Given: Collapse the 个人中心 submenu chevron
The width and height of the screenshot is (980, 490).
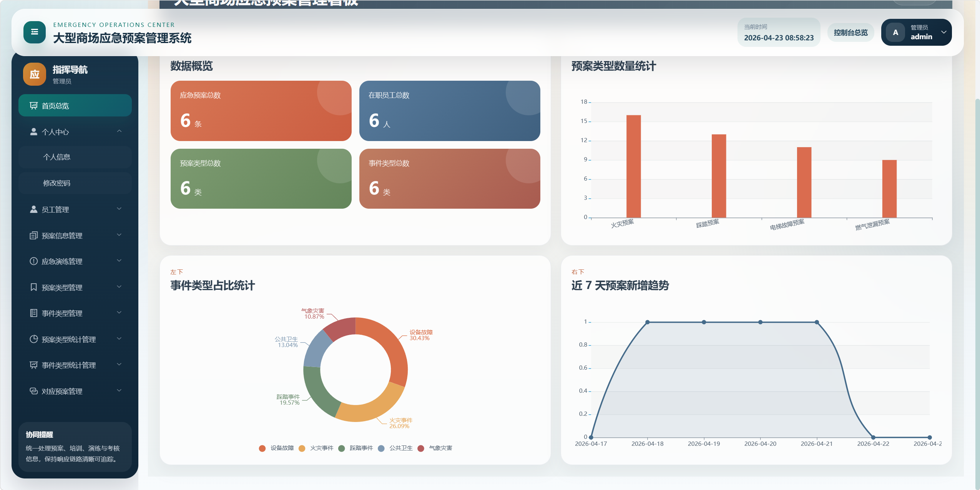Looking at the screenshot, I should (119, 131).
